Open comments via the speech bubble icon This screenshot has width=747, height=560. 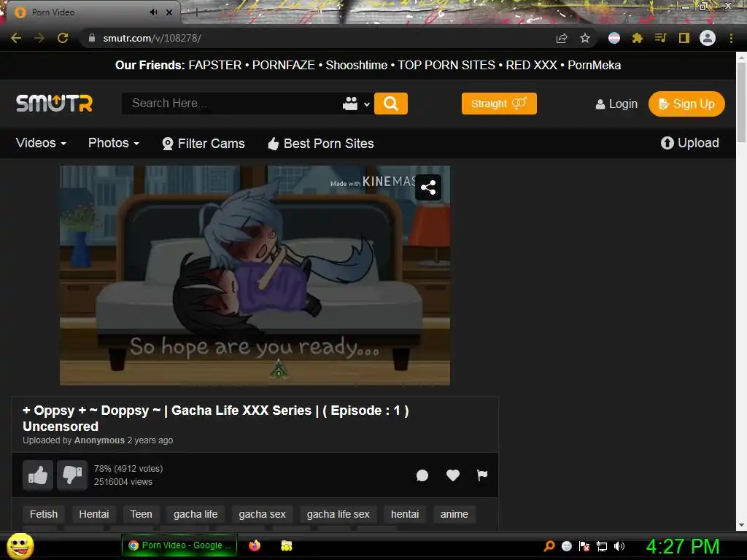coord(422,475)
